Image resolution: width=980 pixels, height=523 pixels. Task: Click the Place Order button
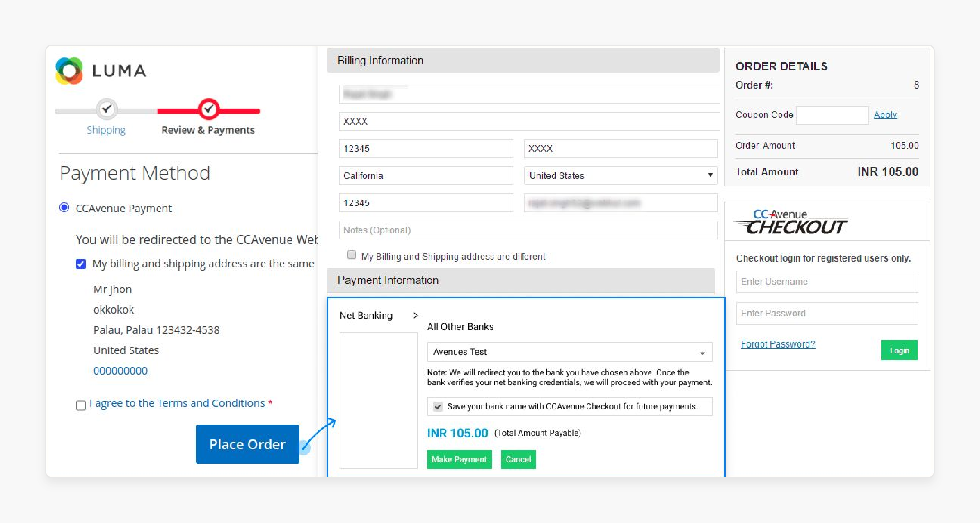[x=248, y=444]
